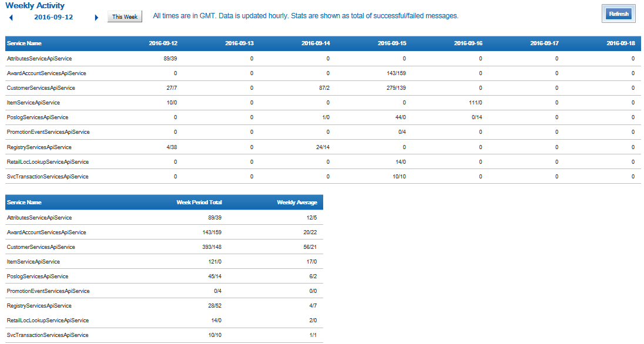Click the 2/0 weekly average

click(313, 321)
